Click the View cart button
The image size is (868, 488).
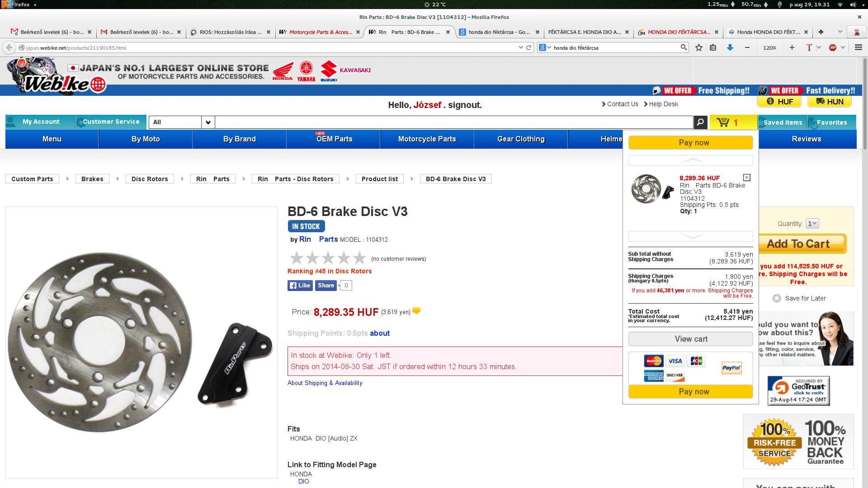click(x=690, y=339)
